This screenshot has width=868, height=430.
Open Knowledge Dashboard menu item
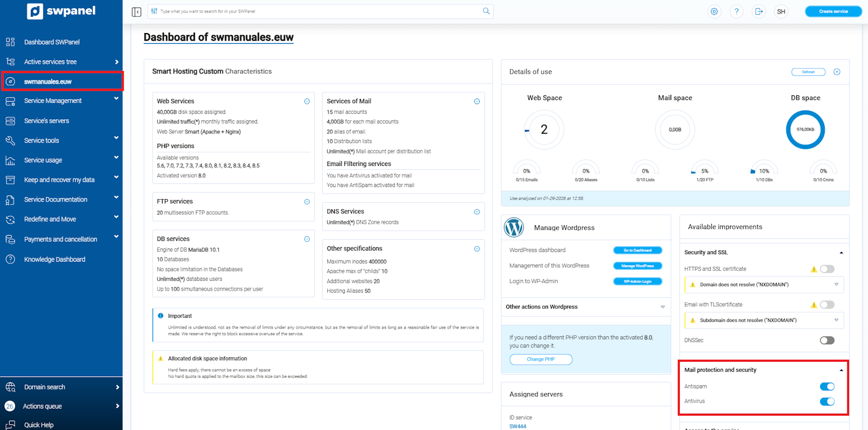[54, 260]
